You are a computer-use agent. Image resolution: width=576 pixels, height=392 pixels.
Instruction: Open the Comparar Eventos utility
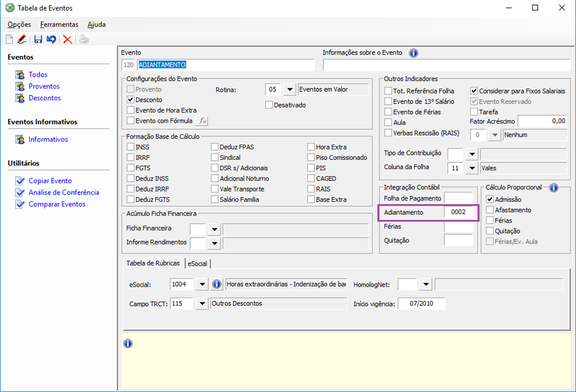click(x=57, y=204)
